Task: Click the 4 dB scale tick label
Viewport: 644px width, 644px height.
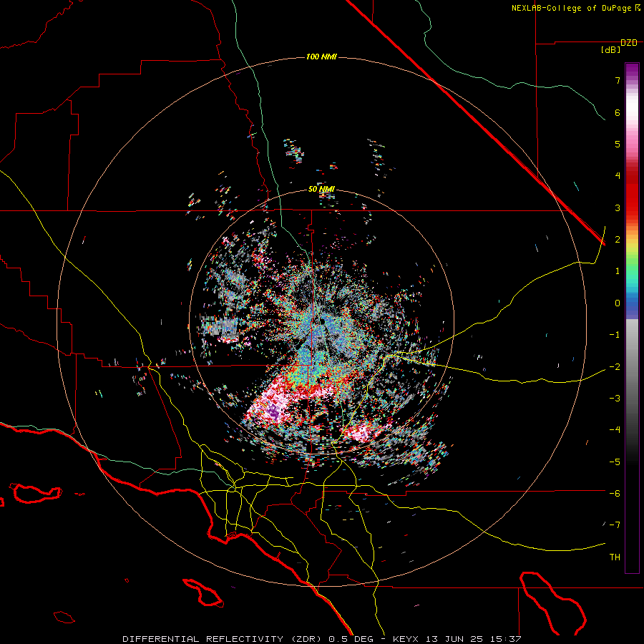Action: click(618, 176)
